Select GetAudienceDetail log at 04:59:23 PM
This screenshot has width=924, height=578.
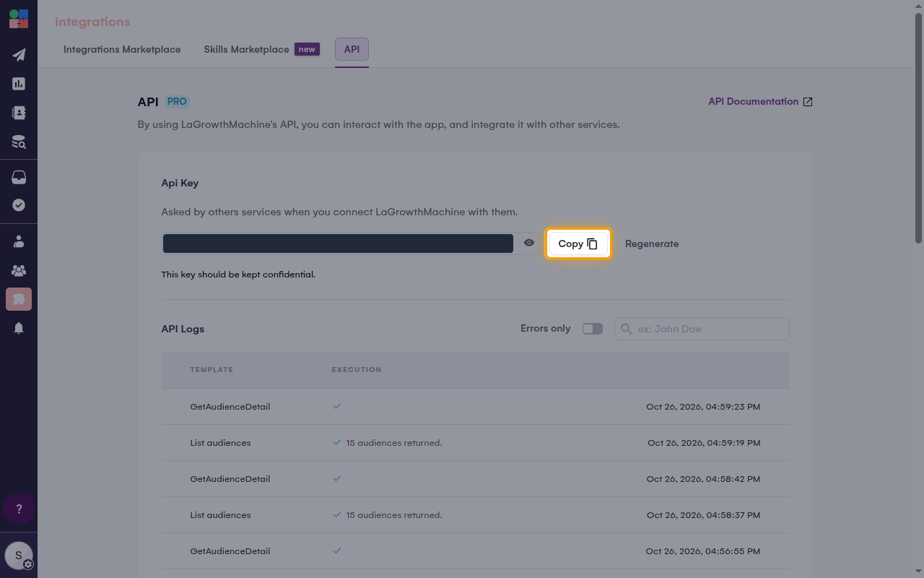[475, 407]
